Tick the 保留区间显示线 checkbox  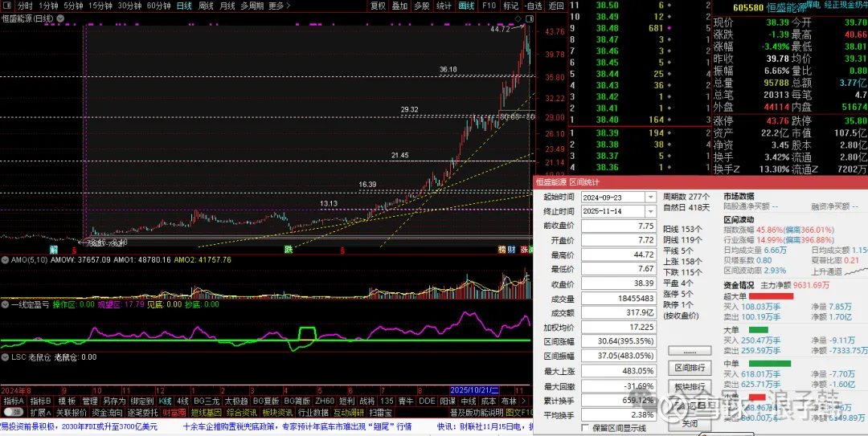click(585, 428)
